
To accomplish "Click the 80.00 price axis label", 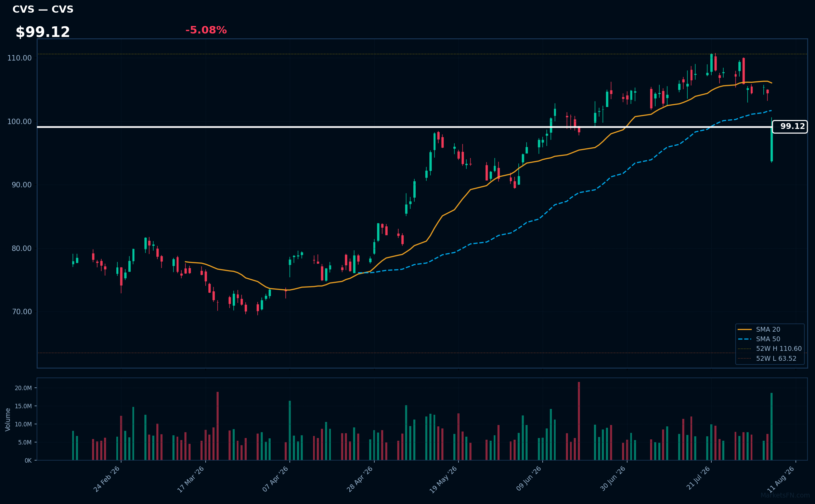I will point(22,248).
